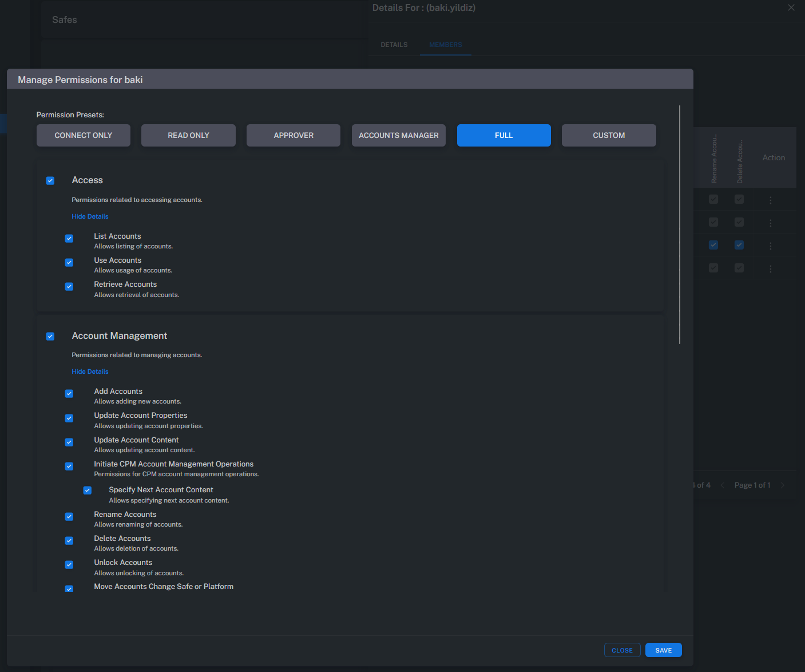Uncheck the Delete Accounts permission
The height and width of the screenshot is (672, 805).
(x=69, y=540)
